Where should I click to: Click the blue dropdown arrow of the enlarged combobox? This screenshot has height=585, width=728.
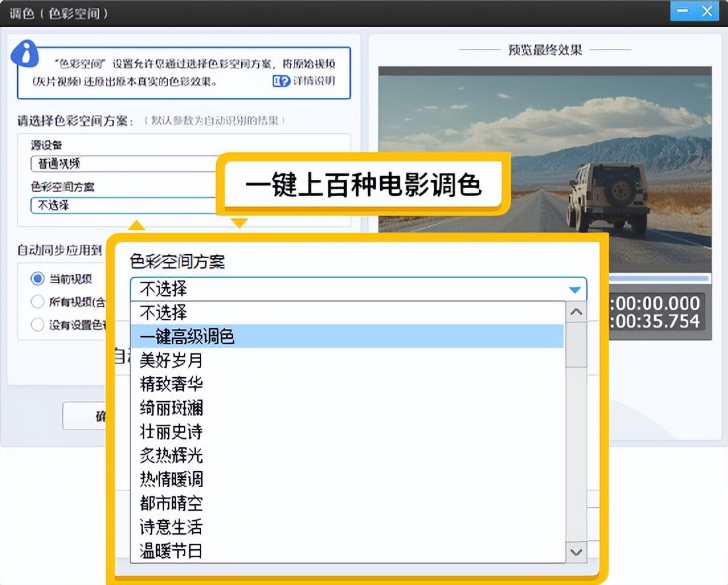point(574,290)
